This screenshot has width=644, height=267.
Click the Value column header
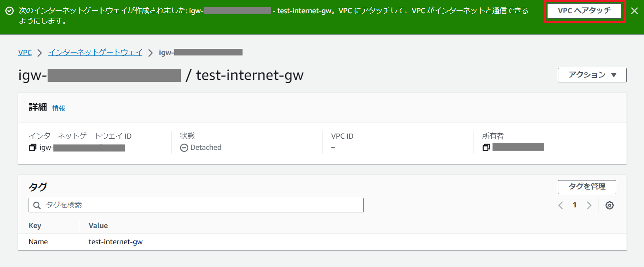[98, 226]
